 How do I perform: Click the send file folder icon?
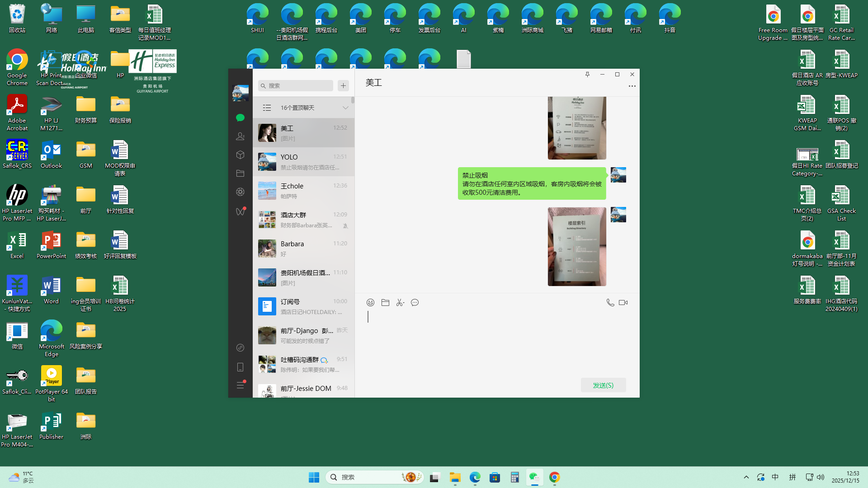[385, 303]
